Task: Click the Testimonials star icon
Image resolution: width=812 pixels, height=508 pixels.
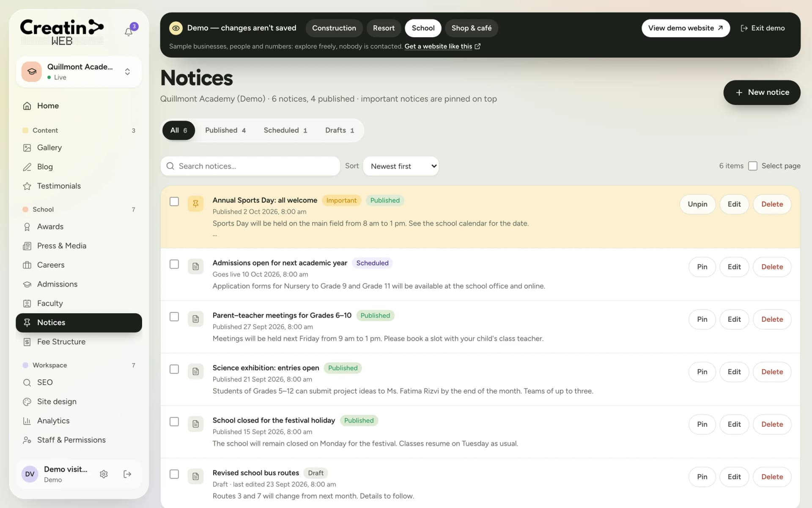Action: pyautogui.click(x=27, y=186)
